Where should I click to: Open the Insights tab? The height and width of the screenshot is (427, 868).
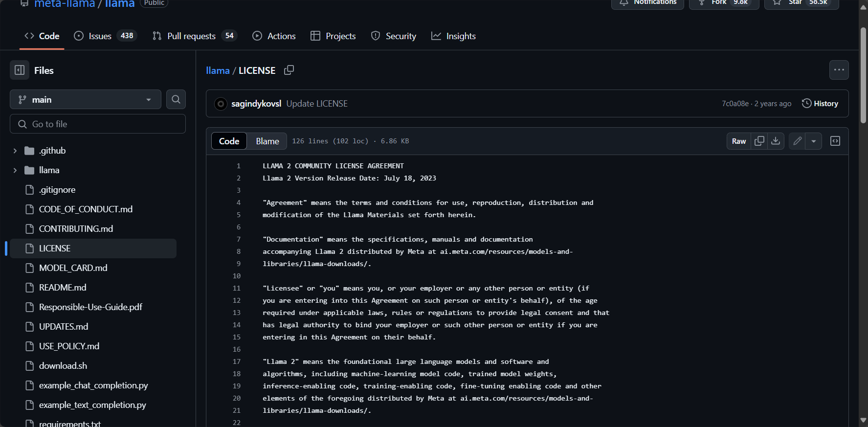click(453, 36)
